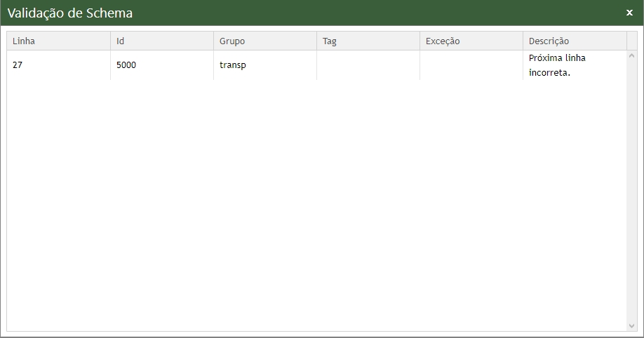Click the blank header cell above the scrollbar
The image size is (644, 338).
click(x=631, y=41)
